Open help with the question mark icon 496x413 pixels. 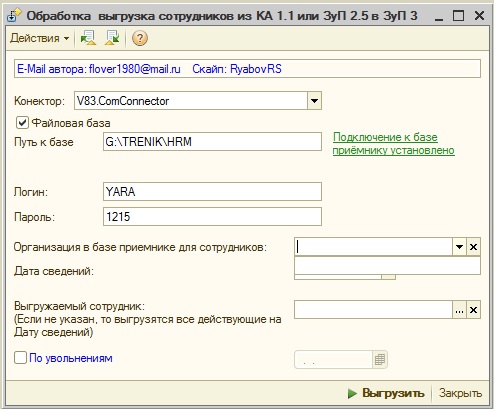pyautogui.click(x=140, y=38)
